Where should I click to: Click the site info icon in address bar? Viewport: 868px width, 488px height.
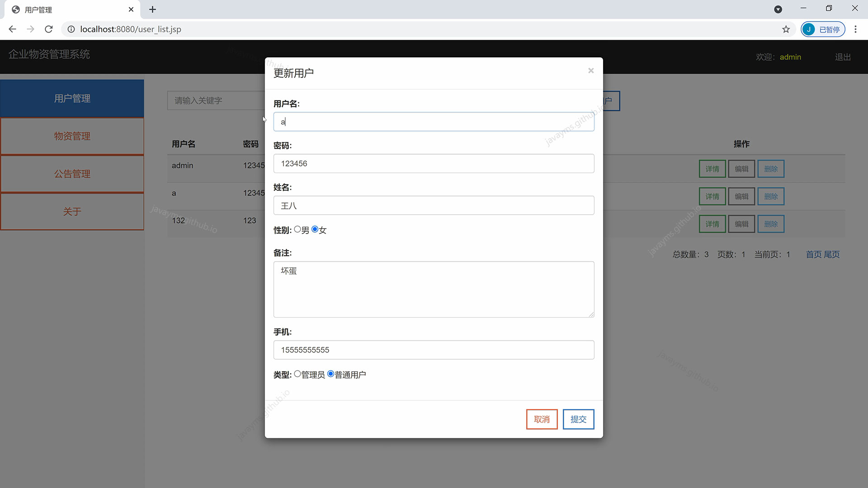pos(71,29)
